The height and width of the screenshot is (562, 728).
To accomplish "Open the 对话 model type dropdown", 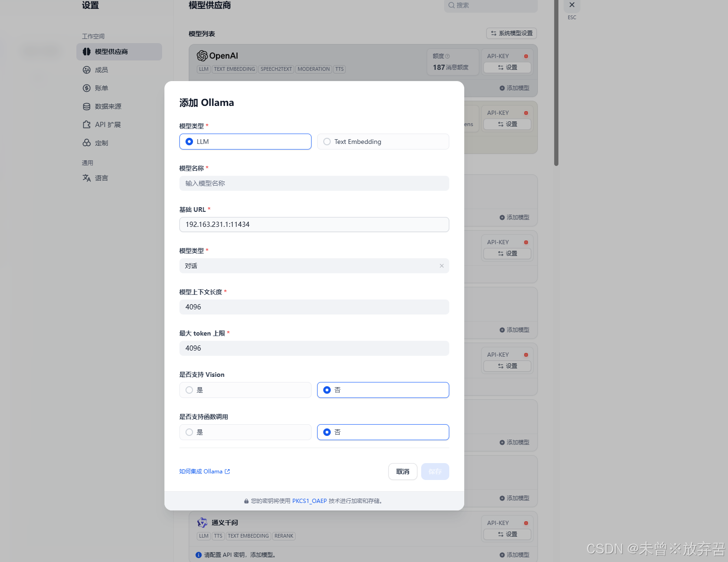I will point(314,266).
